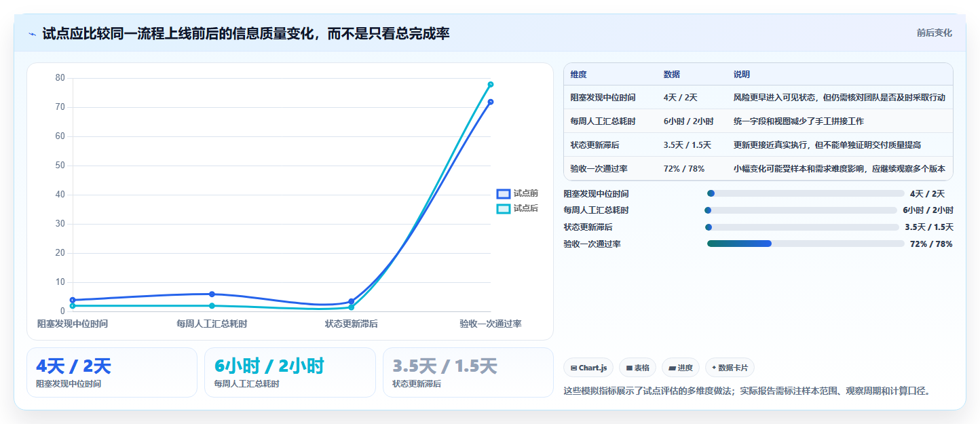Click the 试点前 point at 验收一次通过率
The image size is (980, 424).
(x=491, y=102)
